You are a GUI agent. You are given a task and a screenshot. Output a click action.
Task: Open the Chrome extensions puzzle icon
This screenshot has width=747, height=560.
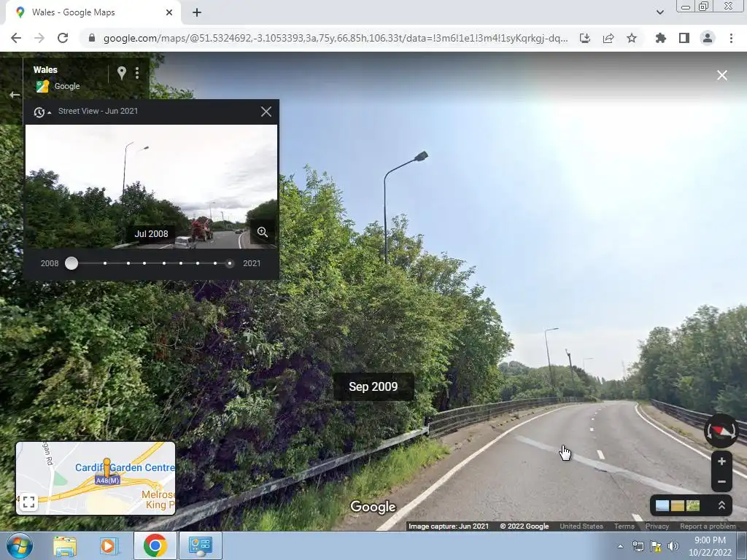[x=660, y=38]
